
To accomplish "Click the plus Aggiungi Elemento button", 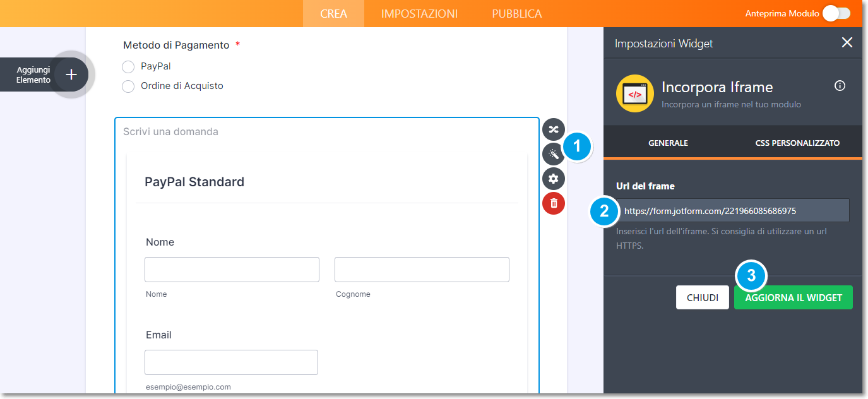I will pyautogui.click(x=71, y=74).
